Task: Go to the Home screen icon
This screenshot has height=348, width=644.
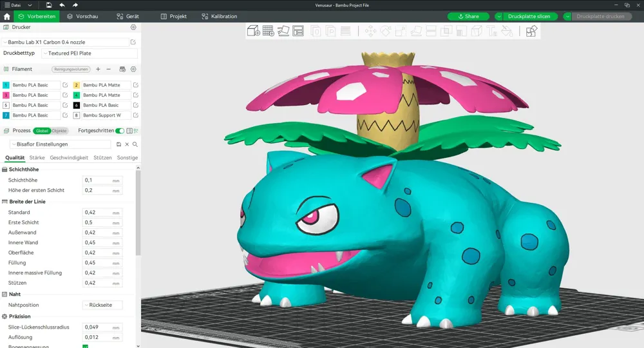Action: 6,17
